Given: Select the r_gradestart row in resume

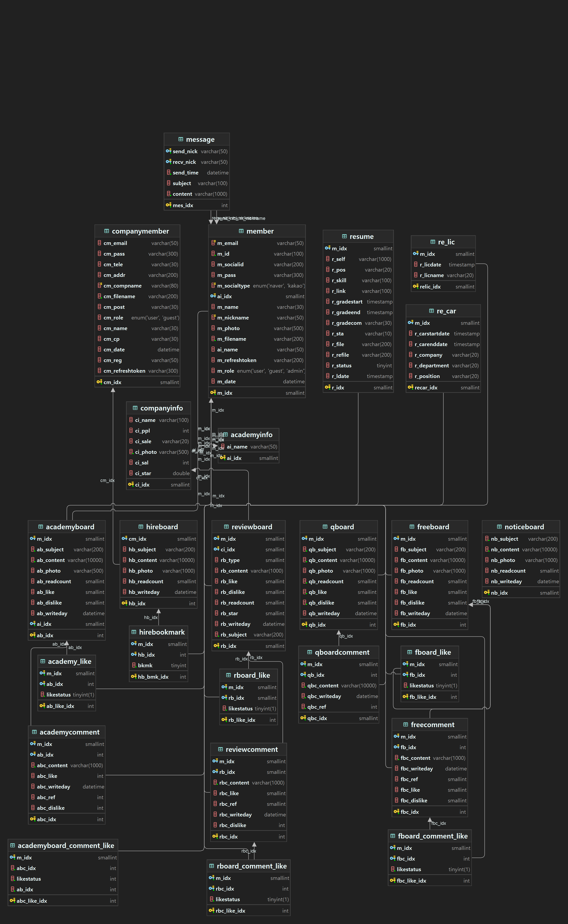Looking at the screenshot, I should pyautogui.click(x=347, y=301).
